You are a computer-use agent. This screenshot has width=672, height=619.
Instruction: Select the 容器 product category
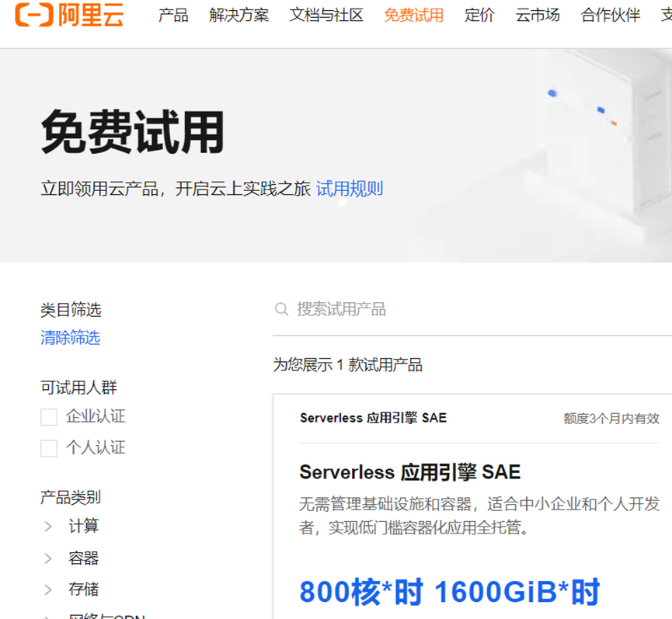[84, 558]
